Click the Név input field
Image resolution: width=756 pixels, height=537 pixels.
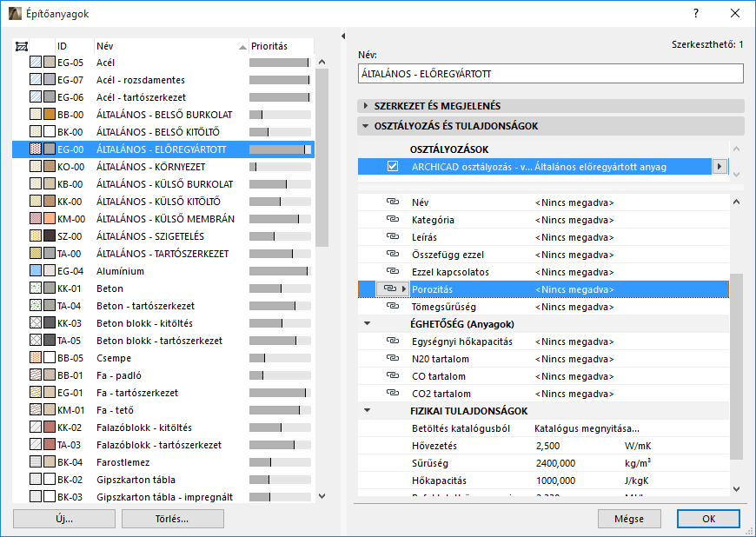pyautogui.click(x=551, y=74)
